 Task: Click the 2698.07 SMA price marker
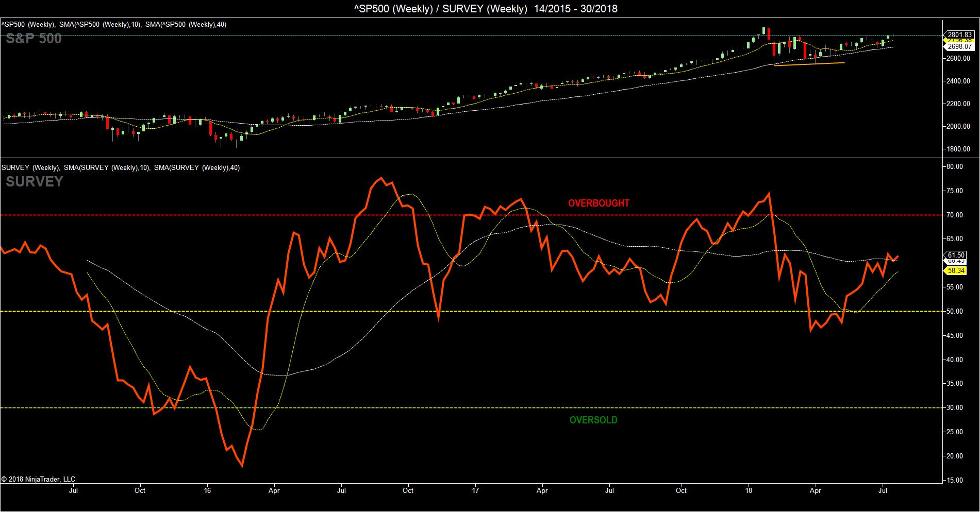(959, 46)
